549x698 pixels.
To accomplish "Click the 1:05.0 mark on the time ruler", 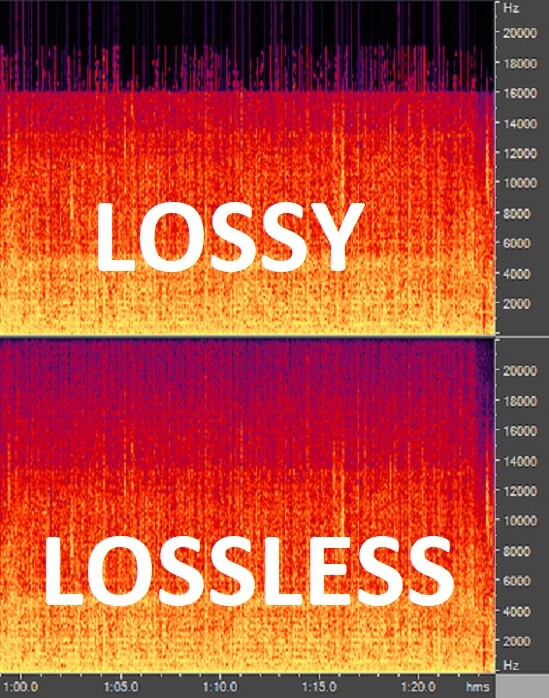I will [x=120, y=686].
